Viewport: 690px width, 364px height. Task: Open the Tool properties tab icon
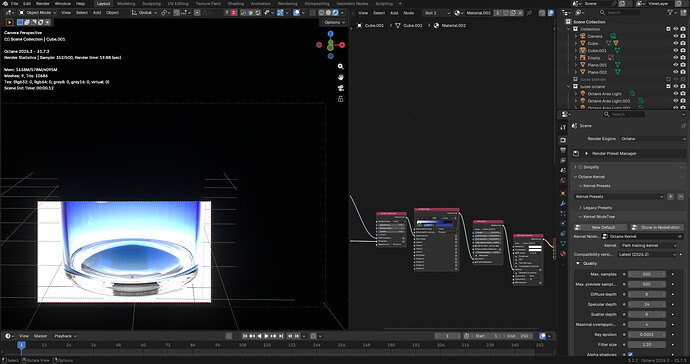pos(563,127)
